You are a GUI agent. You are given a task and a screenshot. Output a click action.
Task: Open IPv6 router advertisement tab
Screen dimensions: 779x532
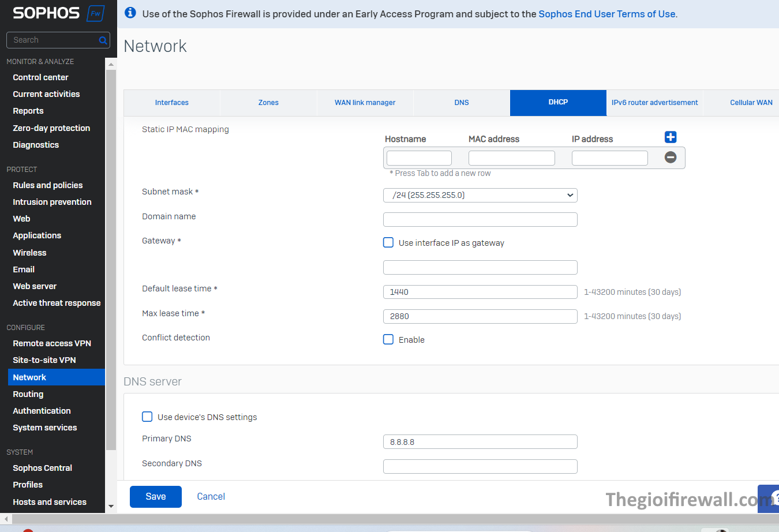[655, 103]
